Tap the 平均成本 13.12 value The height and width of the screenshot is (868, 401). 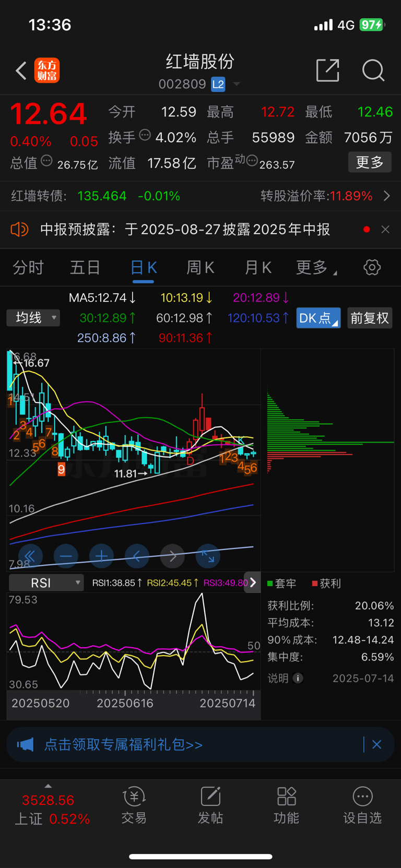point(381,623)
